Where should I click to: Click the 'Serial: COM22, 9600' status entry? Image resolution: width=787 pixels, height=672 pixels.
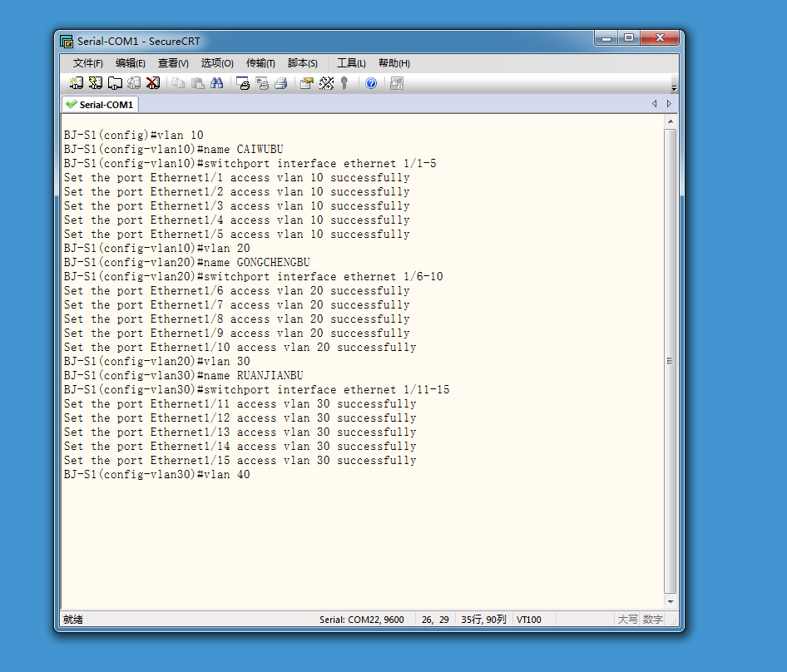(362, 620)
